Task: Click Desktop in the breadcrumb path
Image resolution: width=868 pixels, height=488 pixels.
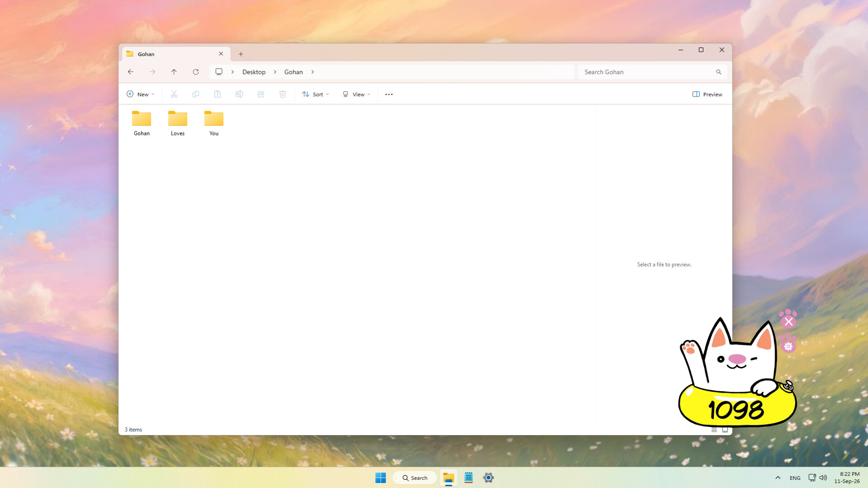Action: pos(254,72)
